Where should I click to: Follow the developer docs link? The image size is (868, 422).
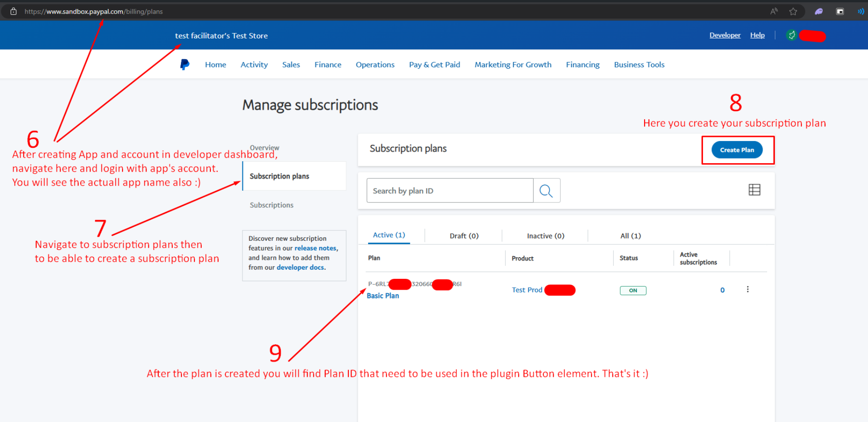coord(300,267)
